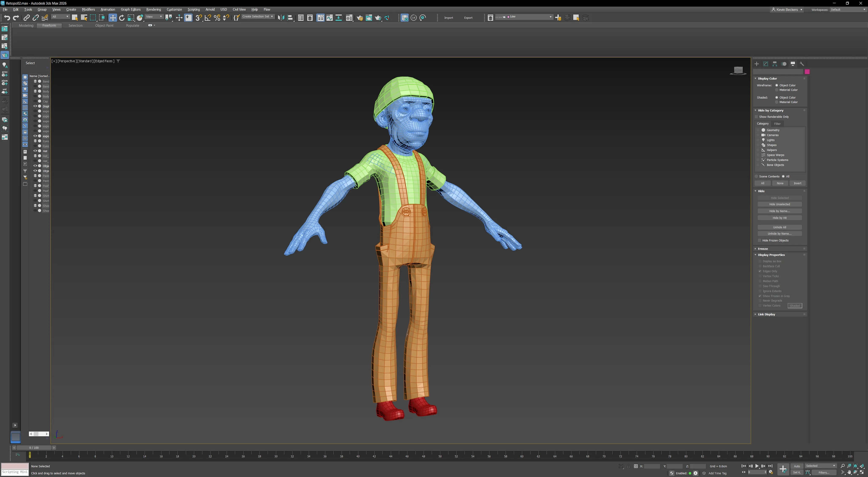Click the Hide Unselected button

tap(779, 204)
